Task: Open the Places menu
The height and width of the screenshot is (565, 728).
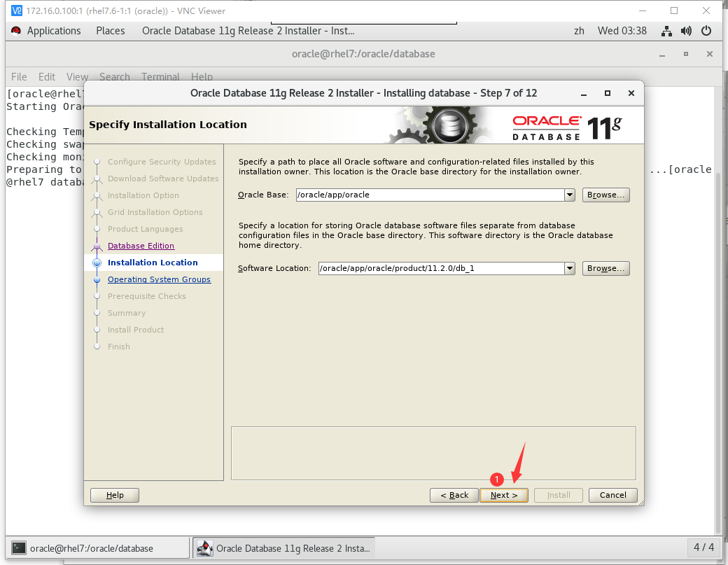Action: [x=111, y=31]
